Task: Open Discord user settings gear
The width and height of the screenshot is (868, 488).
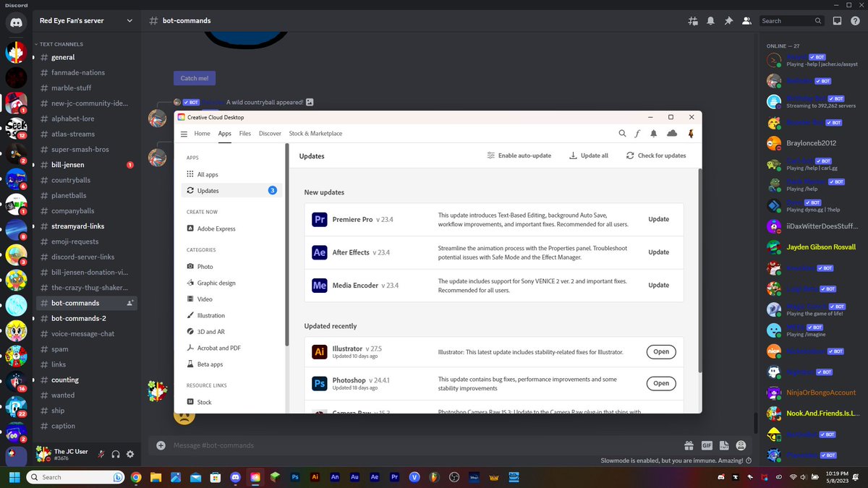Action: 130,454
